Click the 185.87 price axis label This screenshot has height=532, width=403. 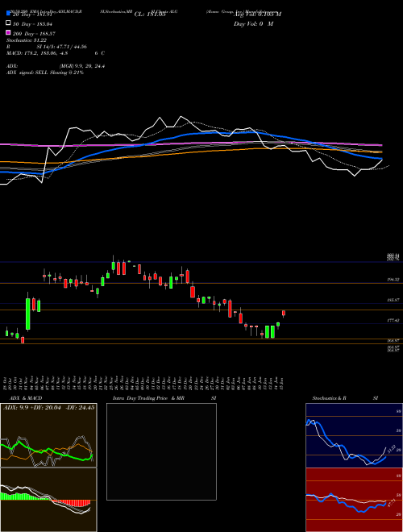(x=393, y=301)
